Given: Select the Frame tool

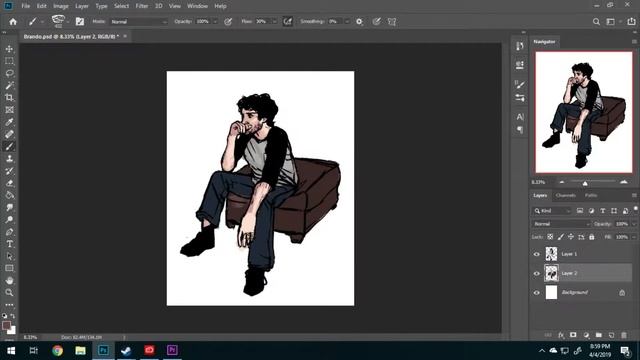Looking at the screenshot, I should point(9,110).
